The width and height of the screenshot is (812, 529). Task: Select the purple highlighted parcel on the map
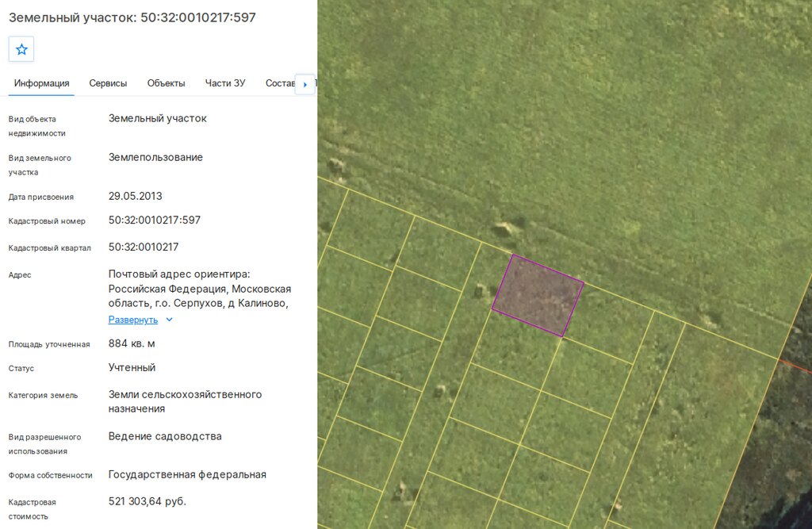[x=538, y=295]
